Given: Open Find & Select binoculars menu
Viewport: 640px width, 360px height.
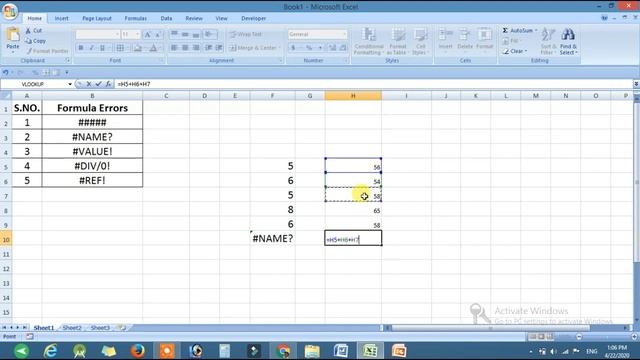Looking at the screenshot, I should [568, 41].
